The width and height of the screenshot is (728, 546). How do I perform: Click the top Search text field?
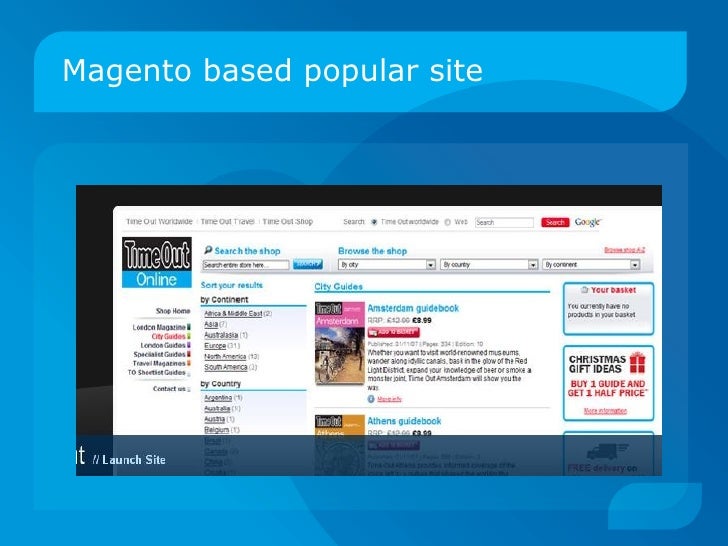coord(504,222)
